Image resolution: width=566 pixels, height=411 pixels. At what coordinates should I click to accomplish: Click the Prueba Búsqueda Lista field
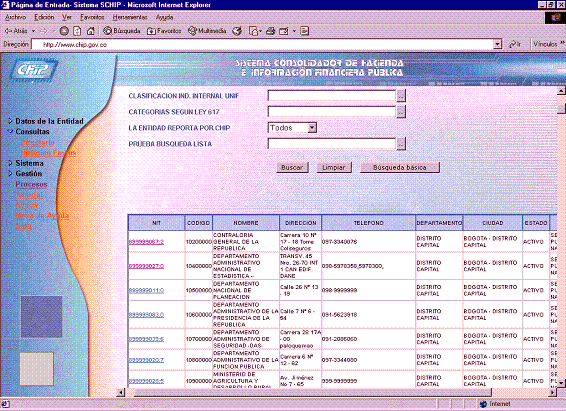click(x=332, y=144)
